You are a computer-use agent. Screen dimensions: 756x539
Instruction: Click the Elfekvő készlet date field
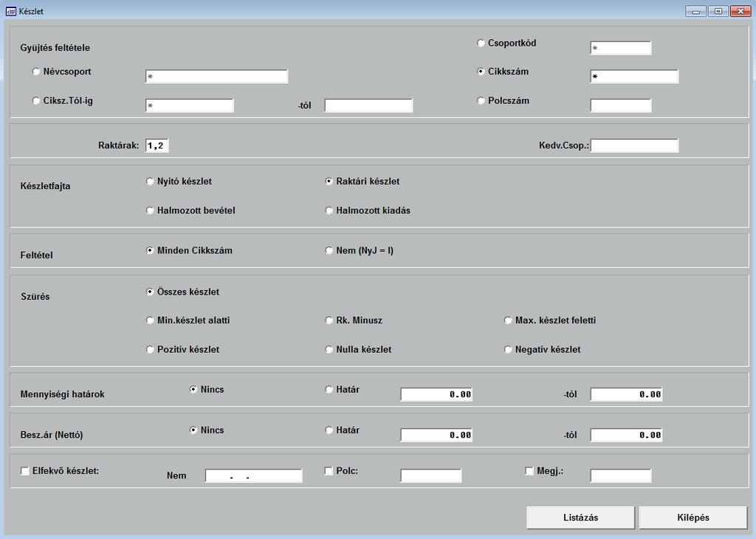point(254,476)
